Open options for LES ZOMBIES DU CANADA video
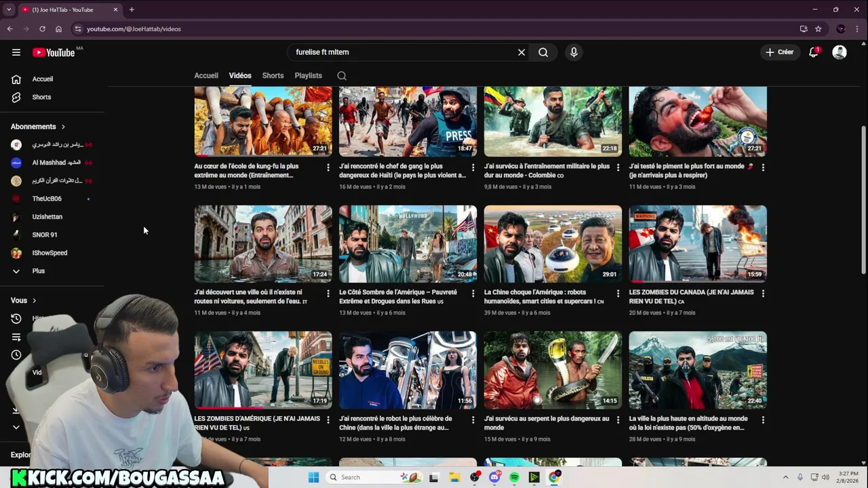This screenshot has height=488, width=868. click(763, 293)
